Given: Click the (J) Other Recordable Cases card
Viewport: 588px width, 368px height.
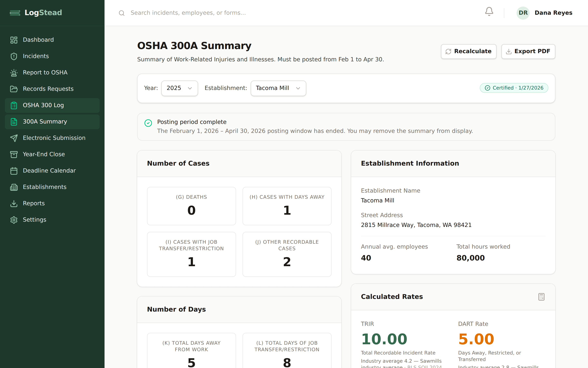Looking at the screenshot, I should [x=287, y=254].
